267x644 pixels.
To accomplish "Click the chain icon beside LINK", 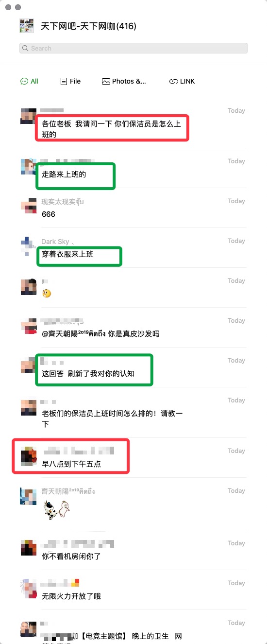I will (173, 82).
